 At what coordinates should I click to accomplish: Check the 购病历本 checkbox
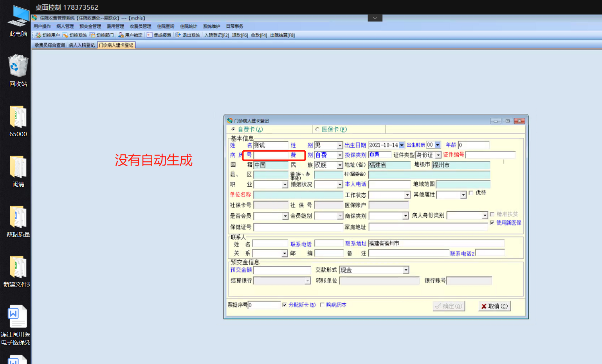(322, 305)
